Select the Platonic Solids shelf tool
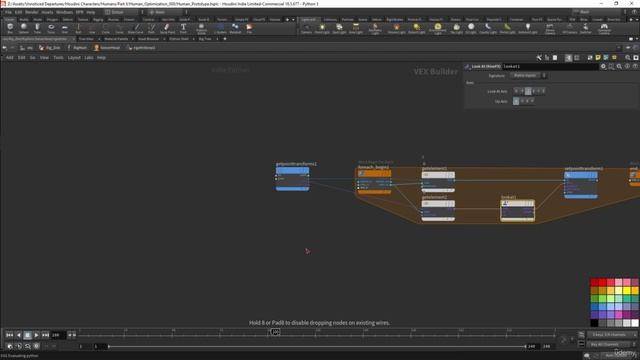Screen dimensions: 640x360 (x=201, y=28)
